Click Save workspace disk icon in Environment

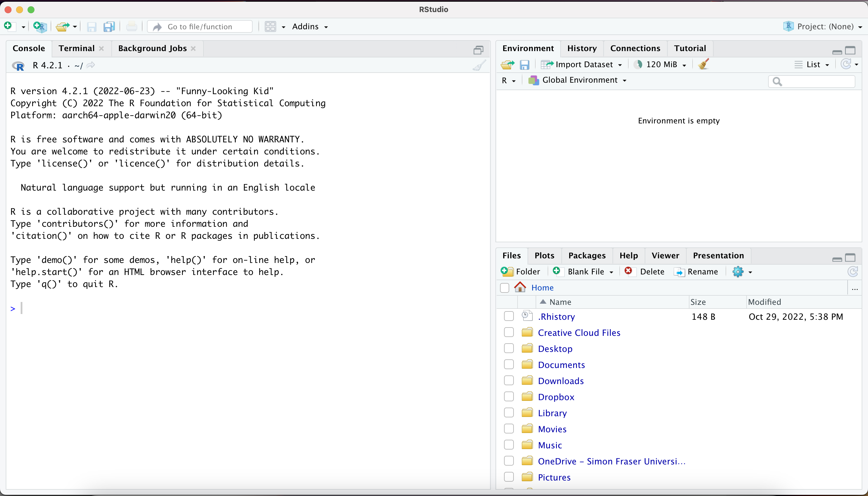click(x=524, y=64)
